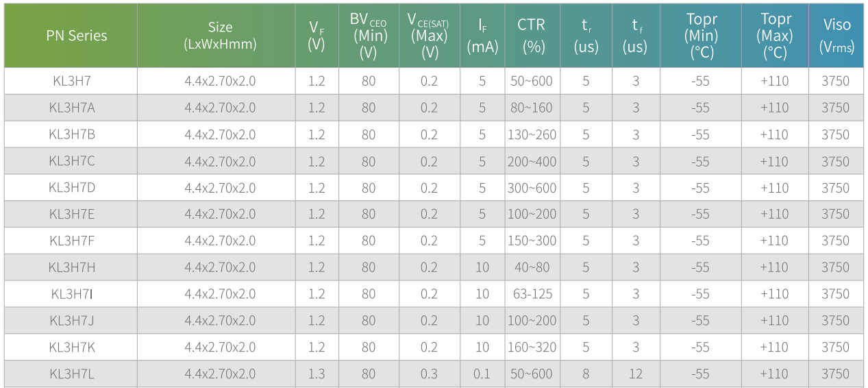This screenshot has height=388, width=868.
Task: Click the 160~320 CTR value
Action: click(x=532, y=348)
